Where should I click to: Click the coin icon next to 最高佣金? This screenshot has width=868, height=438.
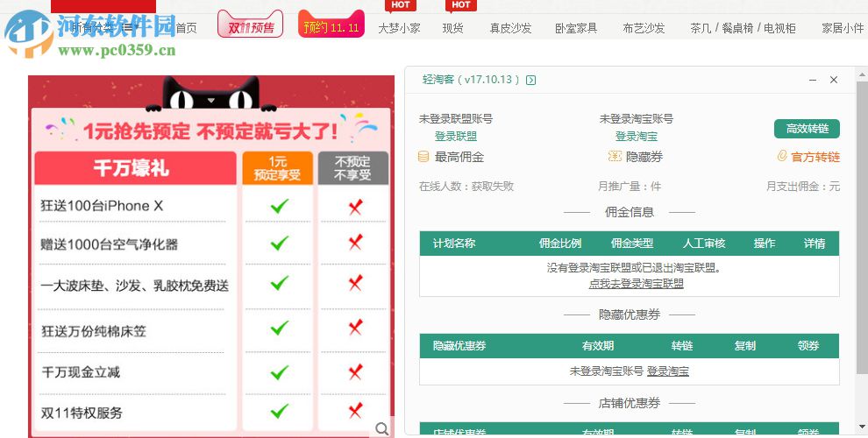click(x=423, y=157)
